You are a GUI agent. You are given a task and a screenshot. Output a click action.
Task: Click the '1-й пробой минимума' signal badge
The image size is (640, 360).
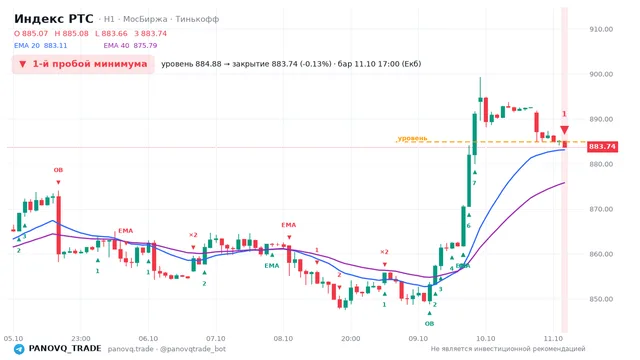tap(83, 64)
